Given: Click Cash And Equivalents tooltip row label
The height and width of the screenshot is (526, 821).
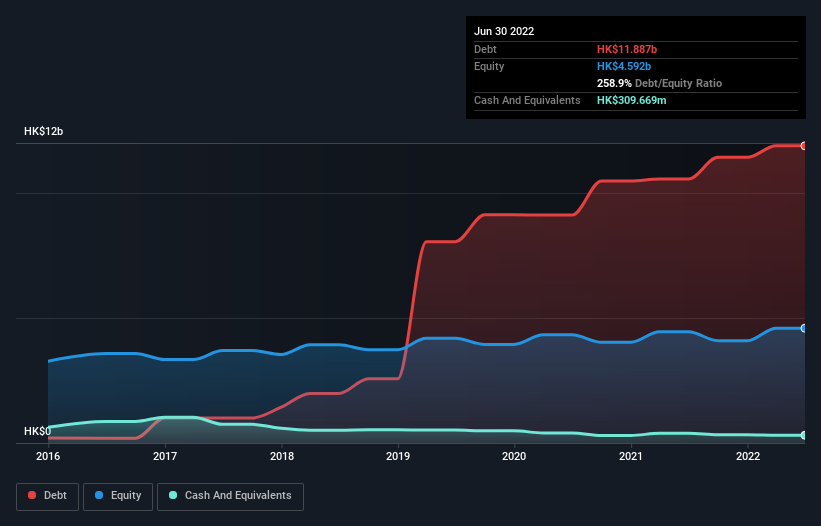Looking at the screenshot, I should pos(527,100).
